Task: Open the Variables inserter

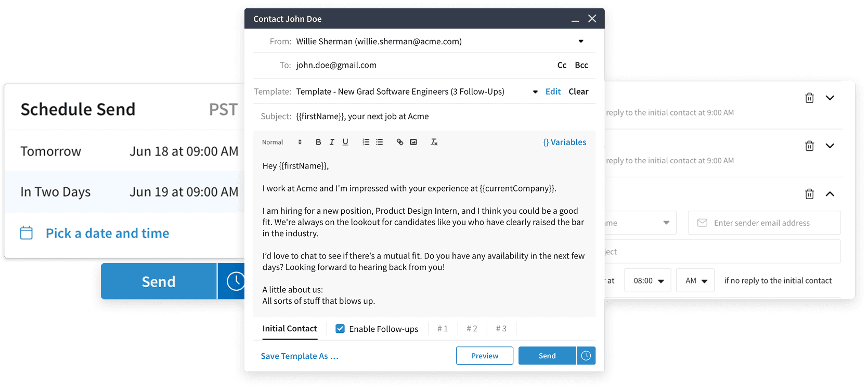Action: pyautogui.click(x=565, y=142)
